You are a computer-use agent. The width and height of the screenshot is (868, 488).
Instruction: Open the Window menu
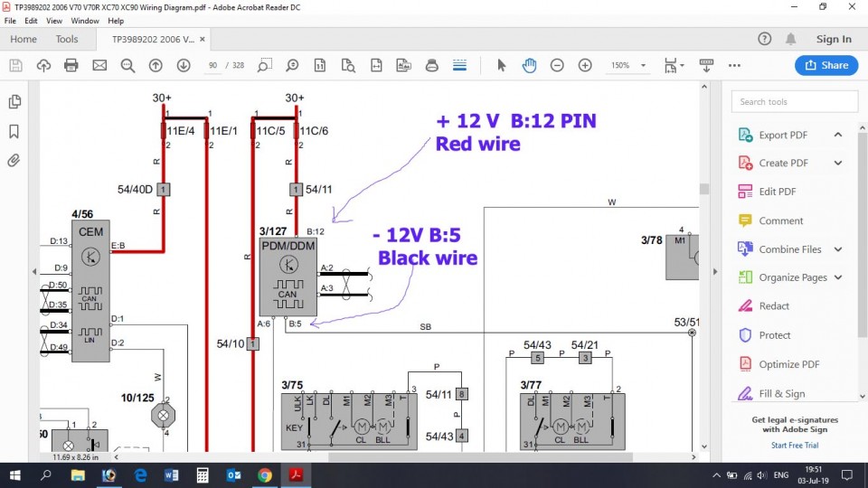[x=85, y=21]
